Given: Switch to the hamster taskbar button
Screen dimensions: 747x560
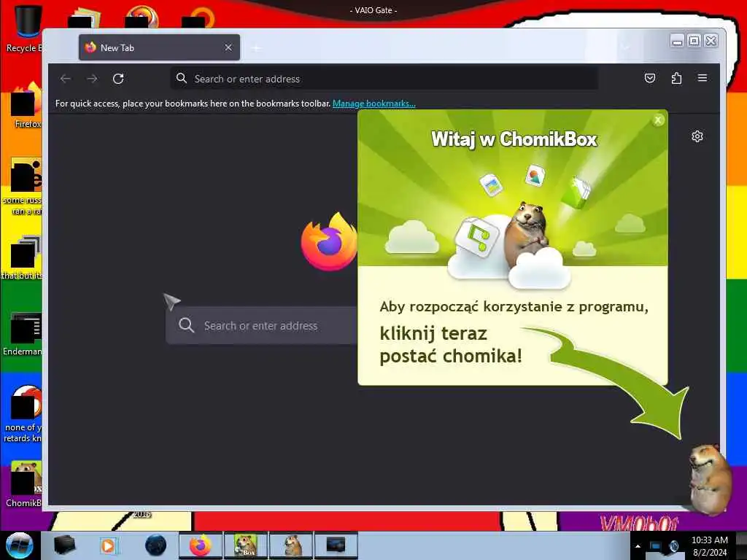Looking at the screenshot, I should [x=291, y=545].
